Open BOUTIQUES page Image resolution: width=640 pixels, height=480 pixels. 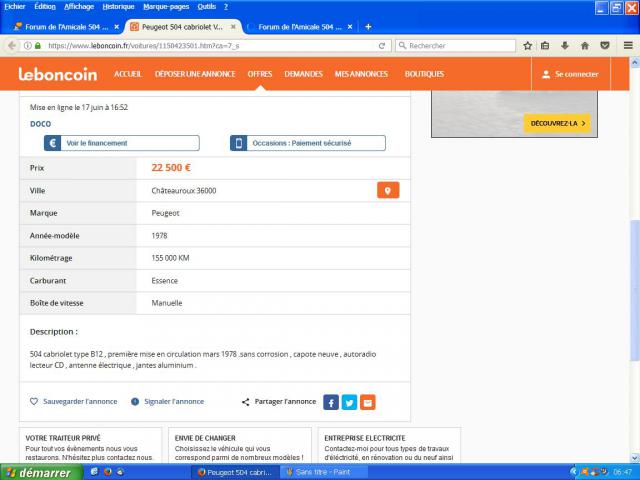click(424, 74)
